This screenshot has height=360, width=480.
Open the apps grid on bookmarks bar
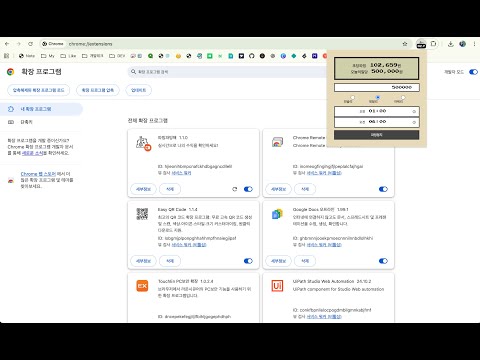(x=6, y=56)
